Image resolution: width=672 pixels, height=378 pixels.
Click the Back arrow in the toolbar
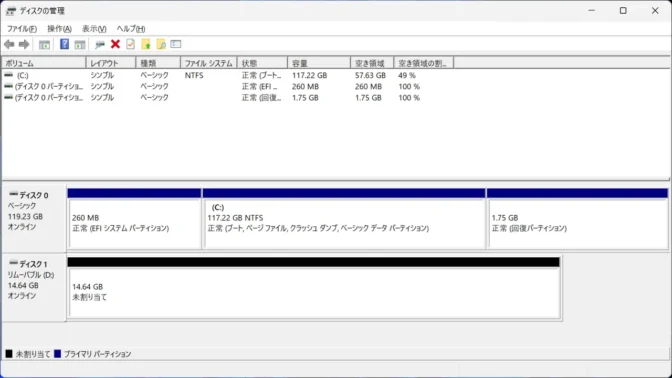[x=9, y=44]
